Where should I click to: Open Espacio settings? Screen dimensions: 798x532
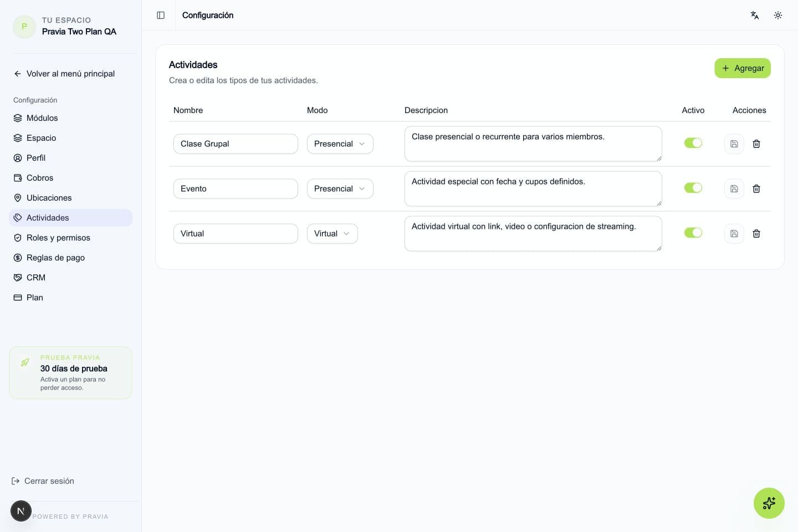[x=71, y=138]
